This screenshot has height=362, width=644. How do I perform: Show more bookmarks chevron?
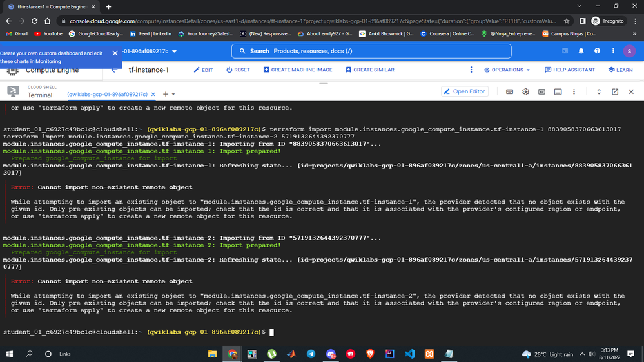[634, 33]
